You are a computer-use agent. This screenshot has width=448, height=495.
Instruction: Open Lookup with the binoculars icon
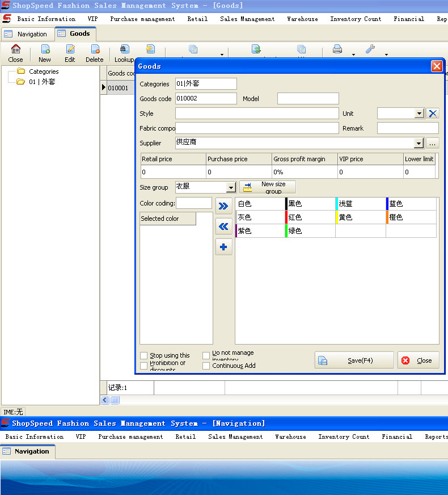pos(125,49)
